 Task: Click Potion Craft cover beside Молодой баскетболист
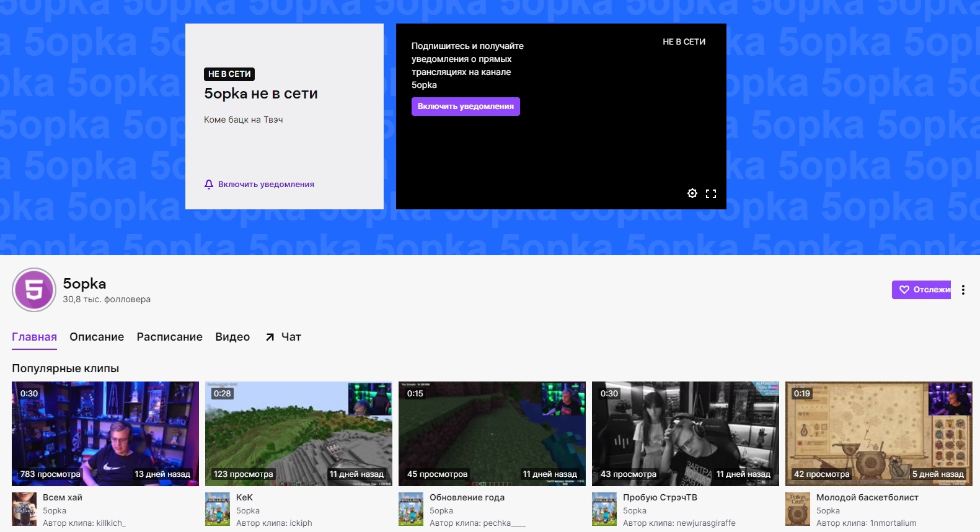798,509
